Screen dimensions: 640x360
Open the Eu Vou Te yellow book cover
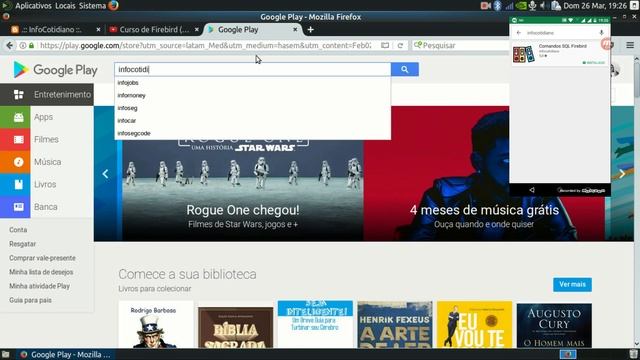pos(474,325)
